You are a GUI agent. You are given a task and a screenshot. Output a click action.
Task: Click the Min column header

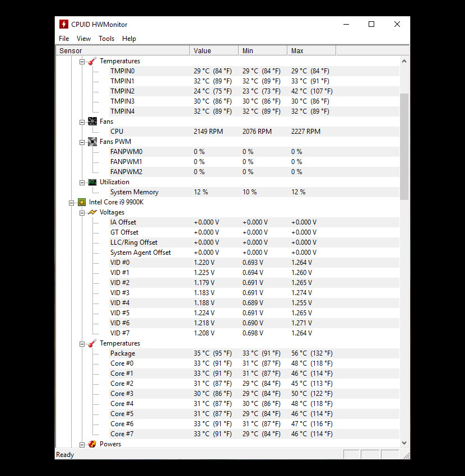coord(263,51)
